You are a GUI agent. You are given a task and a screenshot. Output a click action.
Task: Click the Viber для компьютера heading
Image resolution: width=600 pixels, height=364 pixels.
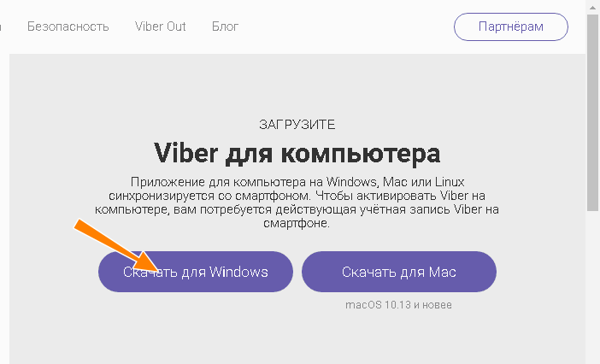pos(297,153)
